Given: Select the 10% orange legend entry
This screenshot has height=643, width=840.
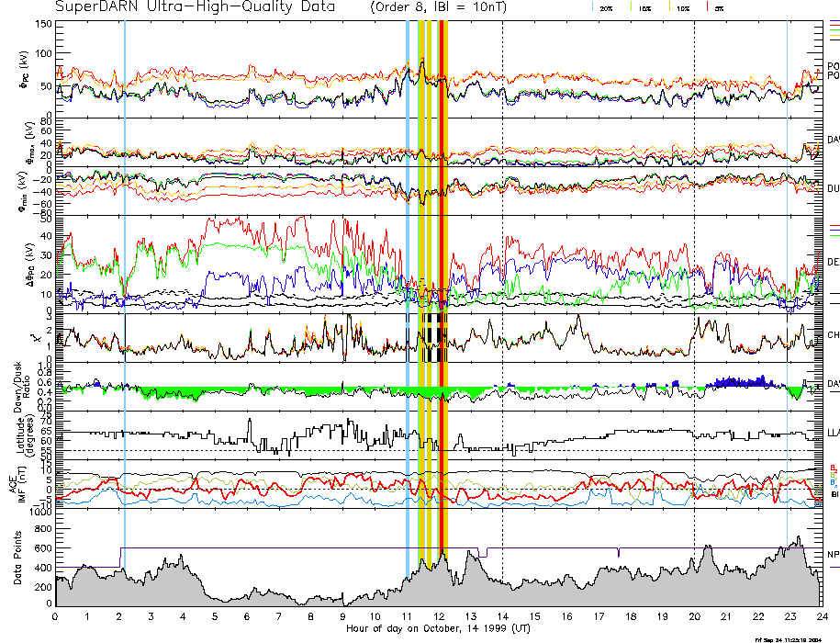Looking at the screenshot, I should coord(678,7).
